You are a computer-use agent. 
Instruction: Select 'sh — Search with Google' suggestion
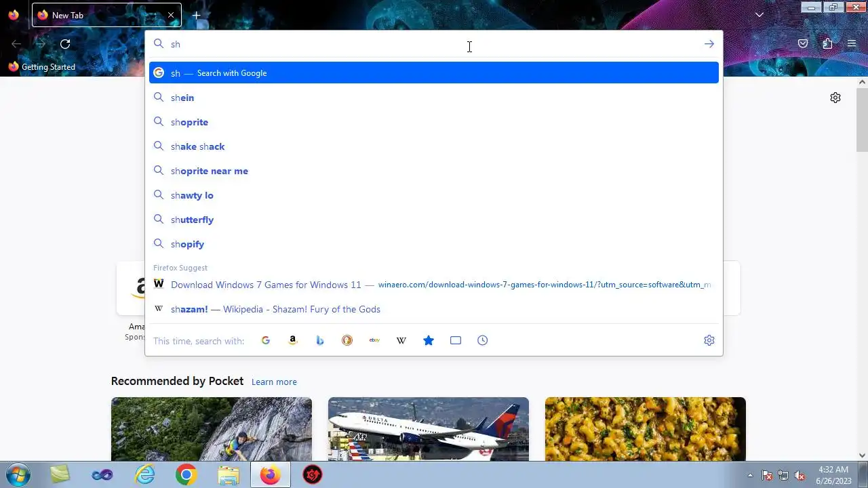click(434, 73)
